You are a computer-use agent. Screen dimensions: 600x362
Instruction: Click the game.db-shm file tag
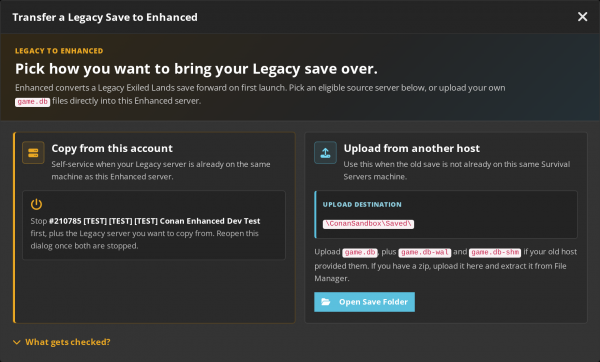[x=495, y=252]
